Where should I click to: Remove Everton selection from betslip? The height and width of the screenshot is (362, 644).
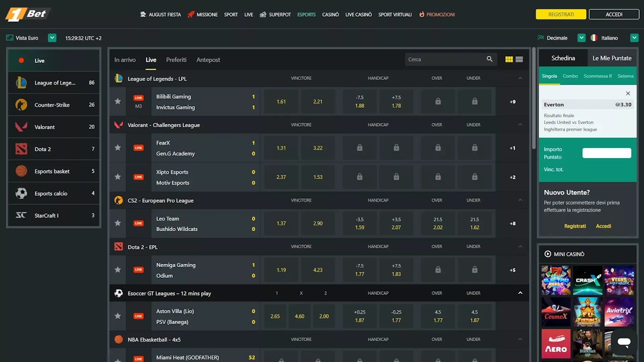(628, 93)
